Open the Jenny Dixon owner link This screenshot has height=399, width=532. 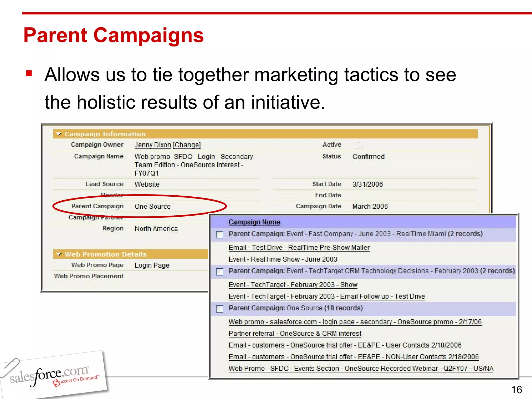[152, 145]
